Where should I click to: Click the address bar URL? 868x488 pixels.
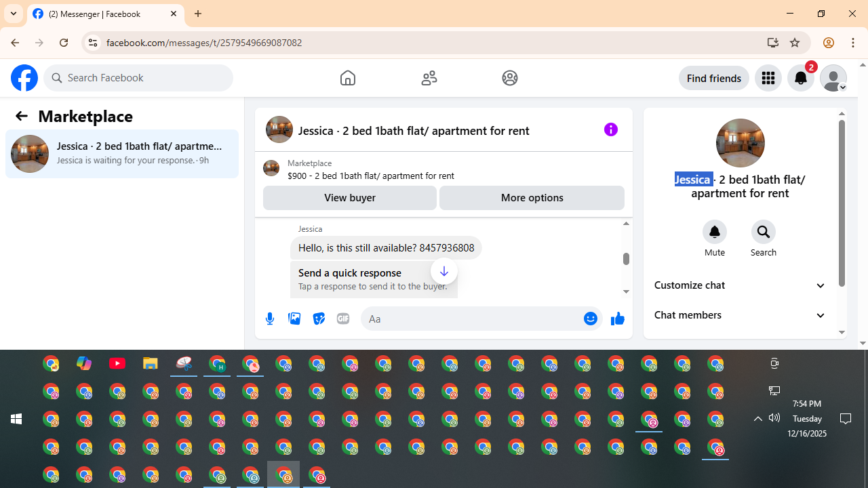(204, 43)
